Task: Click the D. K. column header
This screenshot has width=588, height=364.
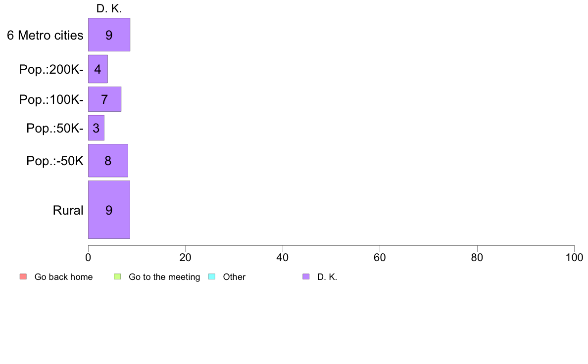Action: (109, 8)
